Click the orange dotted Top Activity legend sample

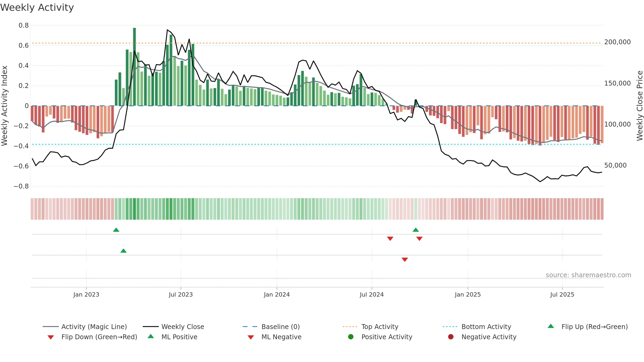[350, 327]
